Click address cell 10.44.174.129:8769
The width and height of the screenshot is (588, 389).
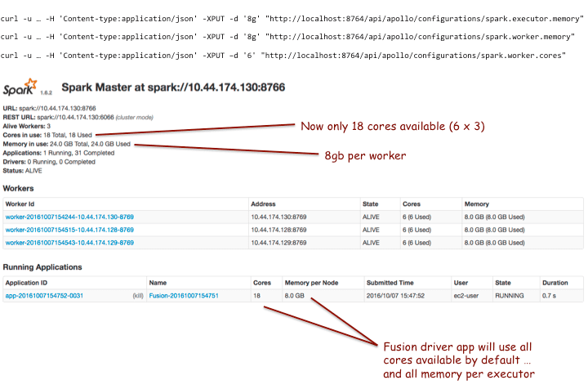point(278,243)
